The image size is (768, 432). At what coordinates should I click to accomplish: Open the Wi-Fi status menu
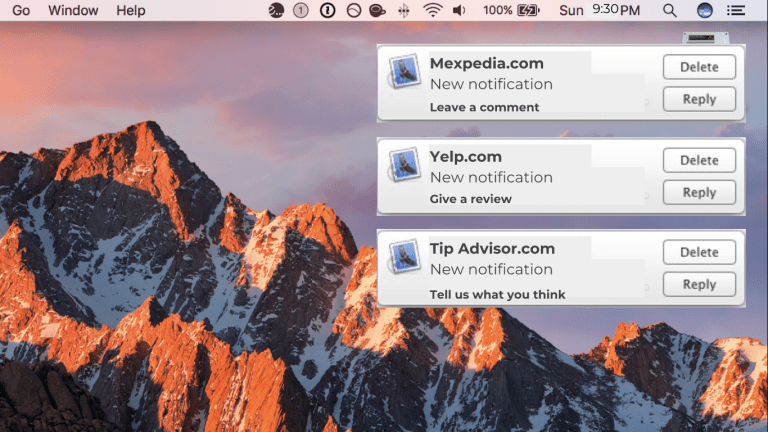coord(432,10)
